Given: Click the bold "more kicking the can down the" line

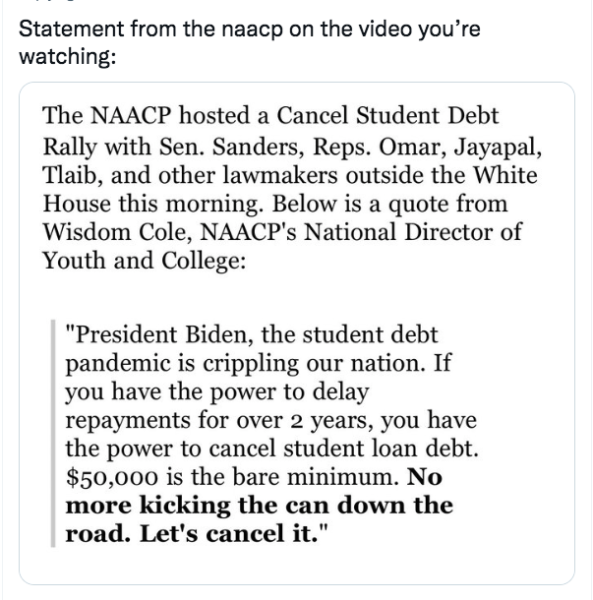Looking at the screenshot, I should (259, 505).
